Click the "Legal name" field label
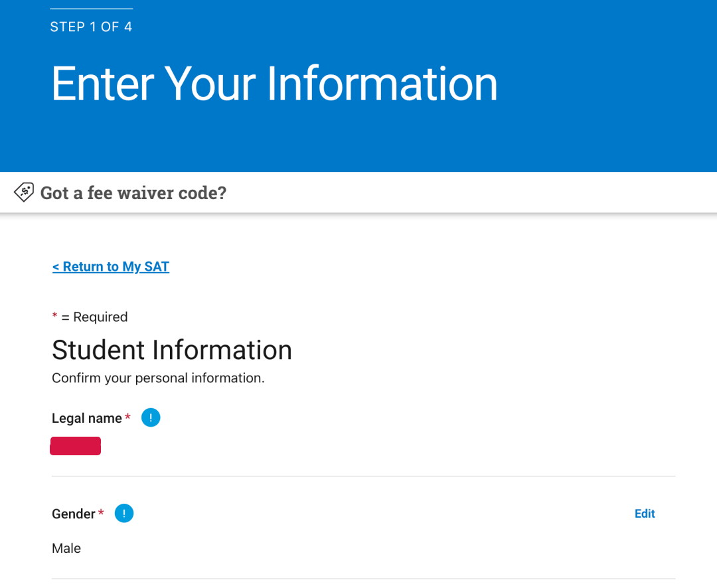 click(87, 418)
